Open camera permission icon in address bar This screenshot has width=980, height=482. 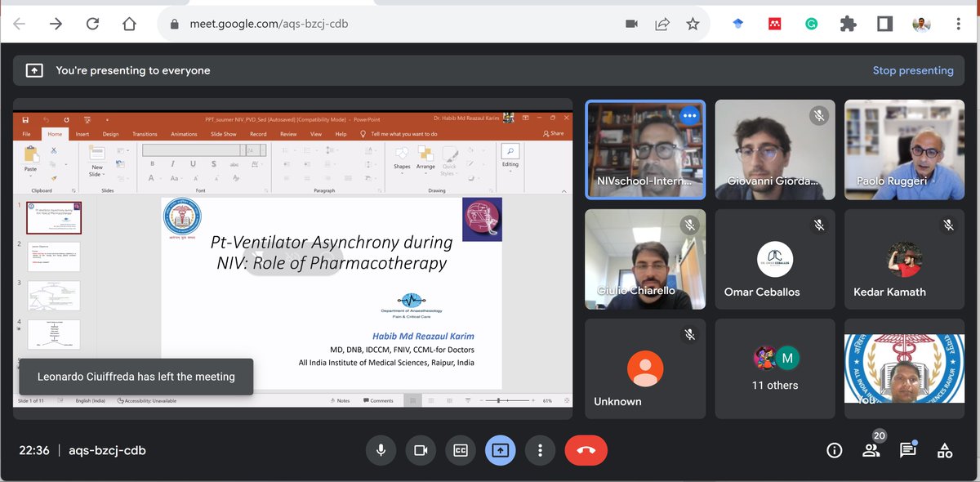pyautogui.click(x=631, y=24)
